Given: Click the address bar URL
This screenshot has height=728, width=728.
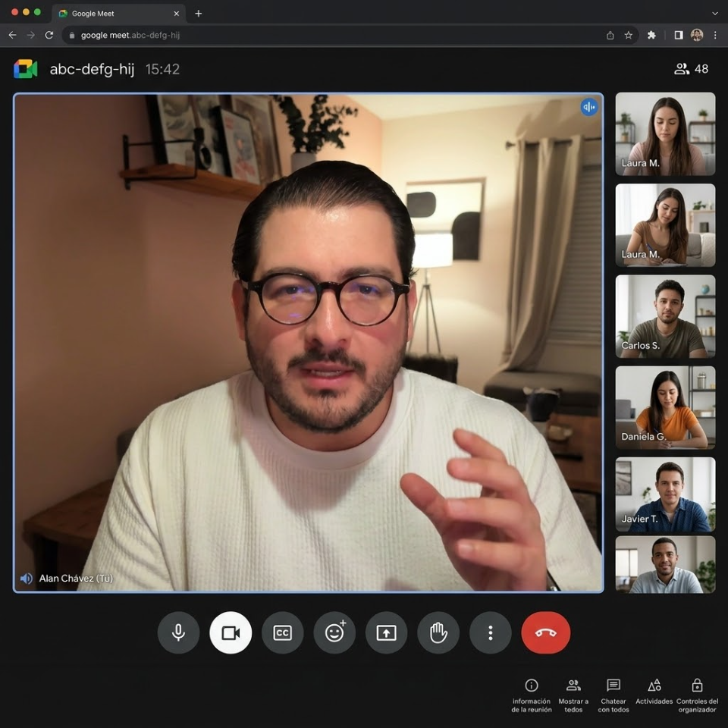Looking at the screenshot, I should 130,35.
